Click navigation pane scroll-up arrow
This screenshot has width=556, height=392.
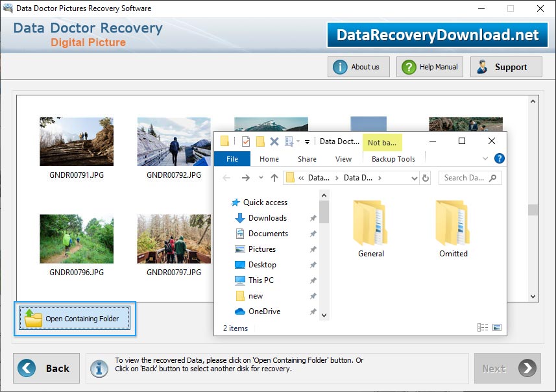pos(324,195)
